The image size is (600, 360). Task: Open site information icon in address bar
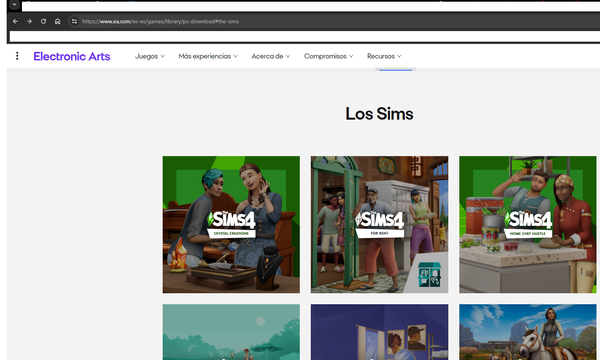click(74, 21)
